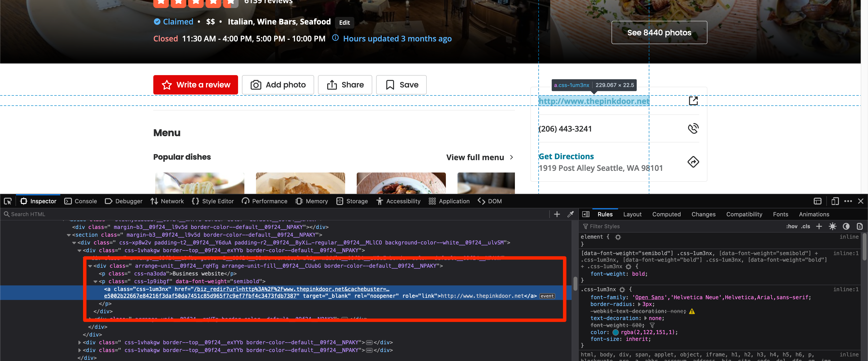Image resolution: width=868 pixels, height=361 pixels.
Task: Expand the css-1vhakgw div node
Action: 79,342
